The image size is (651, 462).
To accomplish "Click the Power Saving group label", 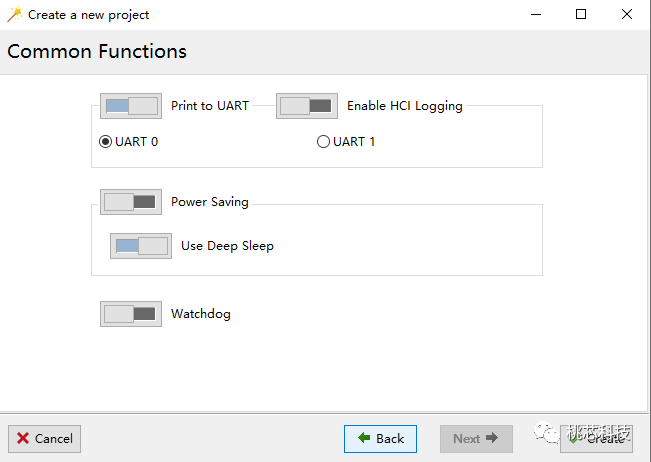I will (210, 202).
